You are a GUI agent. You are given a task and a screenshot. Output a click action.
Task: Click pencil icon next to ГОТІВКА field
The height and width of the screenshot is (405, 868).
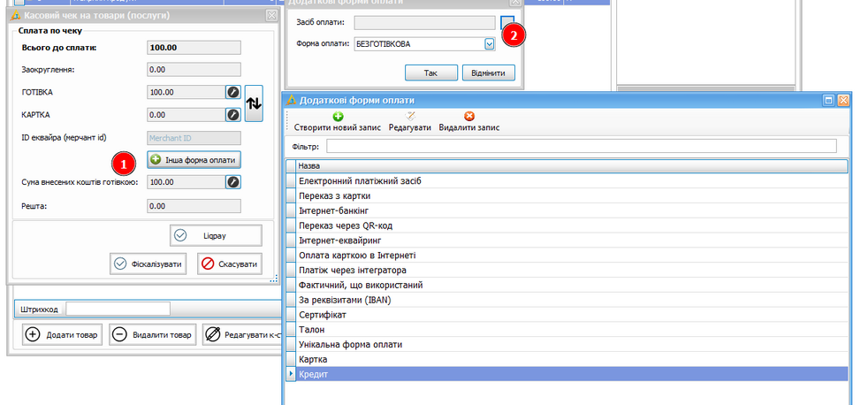pos(233,92)
